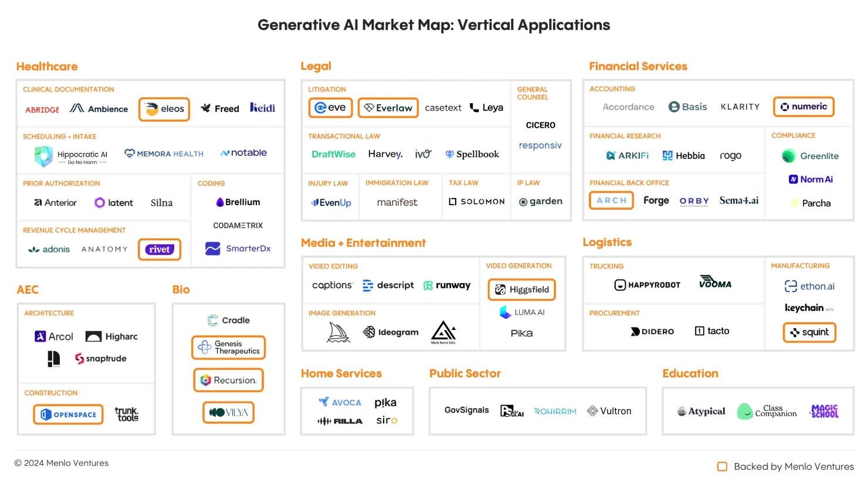Select the latent logo

click(x=114, y=203)
